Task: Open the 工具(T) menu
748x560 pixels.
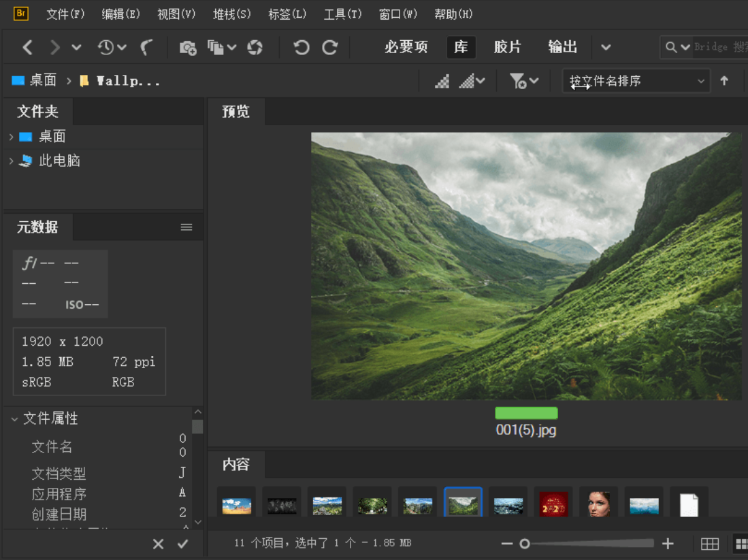Action: tap(342, 14)
